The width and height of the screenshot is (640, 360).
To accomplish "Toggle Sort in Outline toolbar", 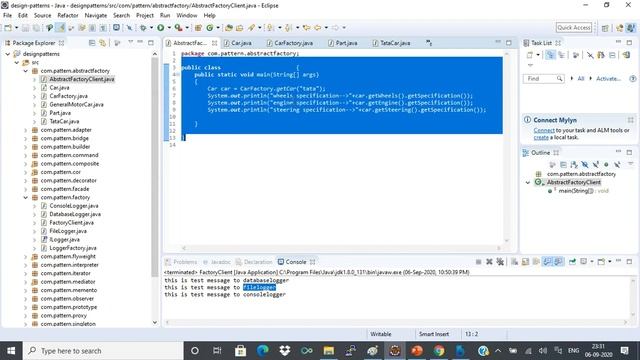I will coord(574,164).
